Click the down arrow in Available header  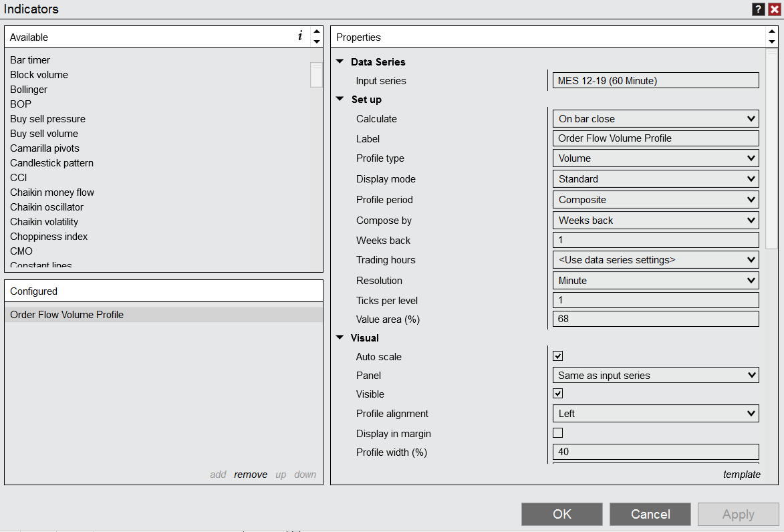coord(317,41)
